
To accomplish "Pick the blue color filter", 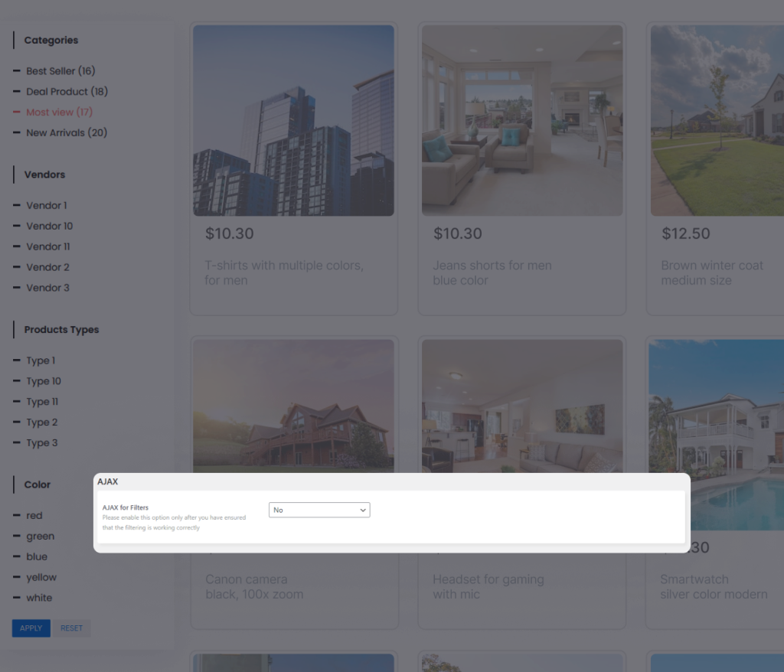I will pos(37,556).
